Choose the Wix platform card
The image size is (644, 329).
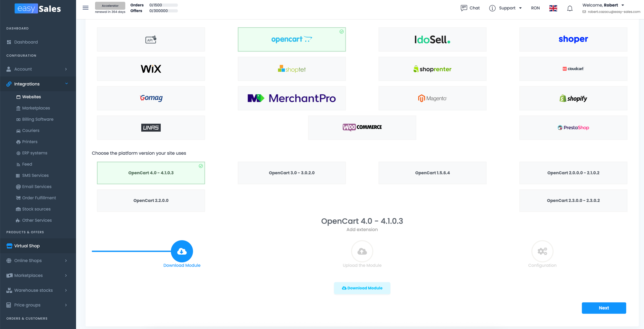coord(151,69)
